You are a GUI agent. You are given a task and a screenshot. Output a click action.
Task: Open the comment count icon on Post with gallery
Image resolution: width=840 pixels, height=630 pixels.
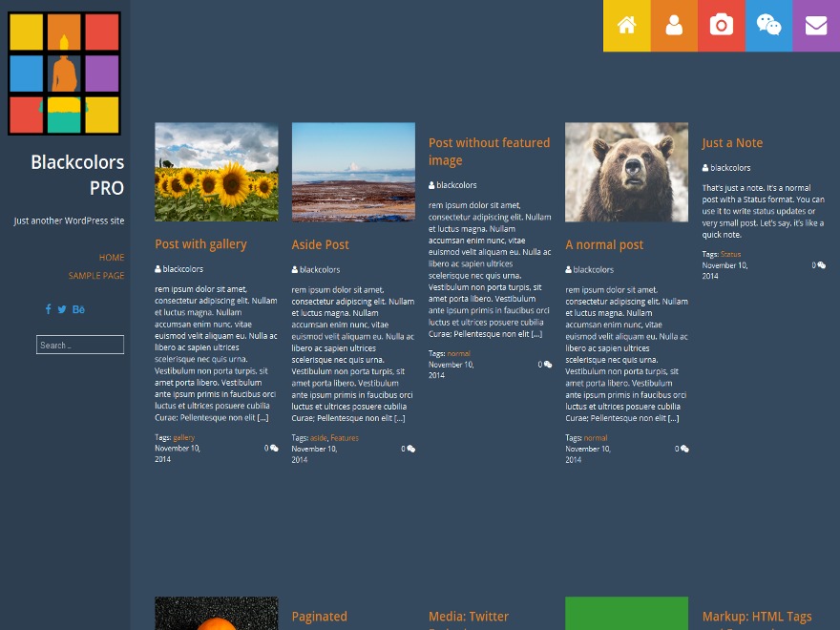point(273,448)
